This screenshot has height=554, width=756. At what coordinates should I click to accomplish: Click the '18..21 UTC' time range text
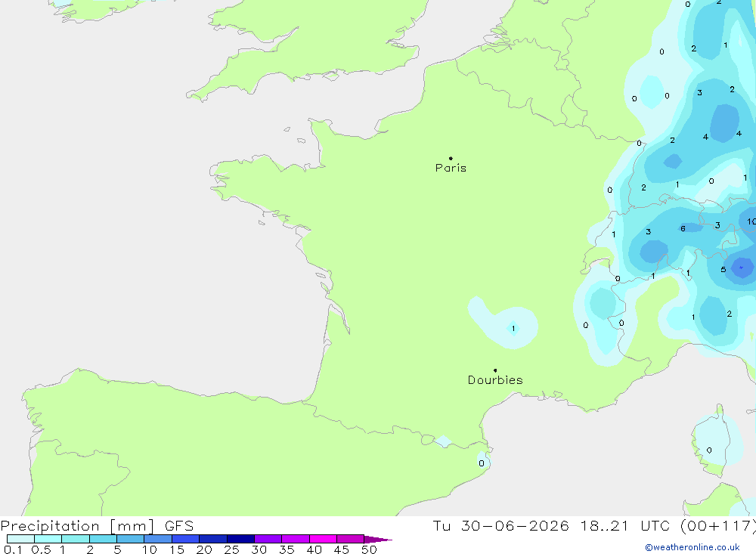tap(625, 526)
